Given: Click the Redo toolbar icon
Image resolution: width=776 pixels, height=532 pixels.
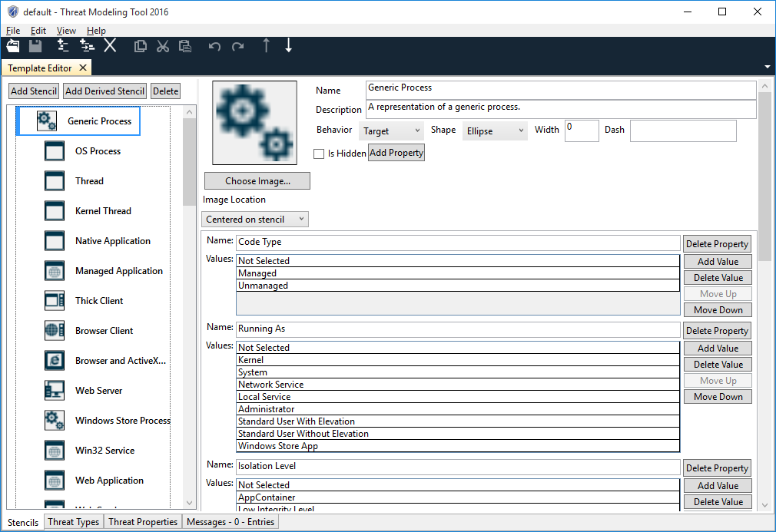Looking at the screenshot, I should (x=238, y=47).
